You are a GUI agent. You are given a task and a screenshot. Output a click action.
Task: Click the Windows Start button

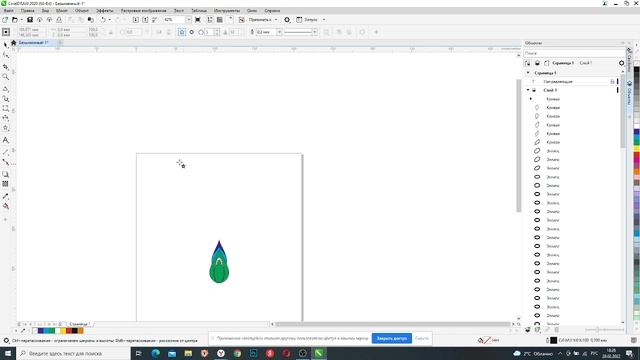click(8, 353)
